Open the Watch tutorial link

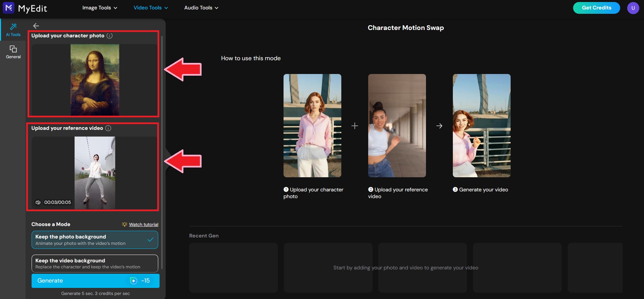click(143, 224)
